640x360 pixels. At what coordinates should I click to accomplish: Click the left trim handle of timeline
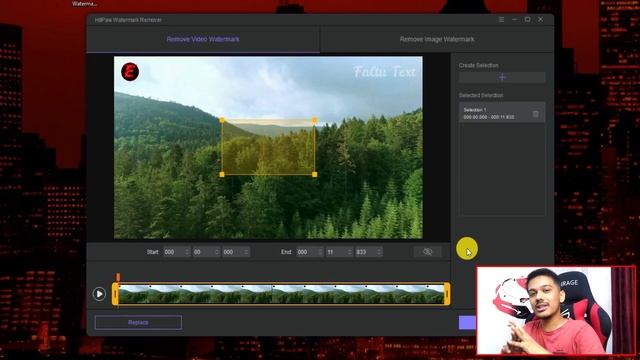[x=115, y=294]
